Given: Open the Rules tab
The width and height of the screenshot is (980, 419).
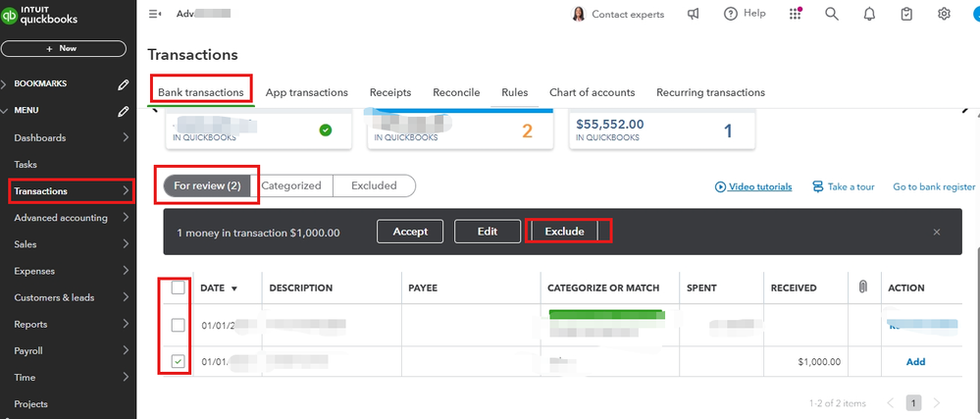Looking at the screenshot, I should coord(514,92).
